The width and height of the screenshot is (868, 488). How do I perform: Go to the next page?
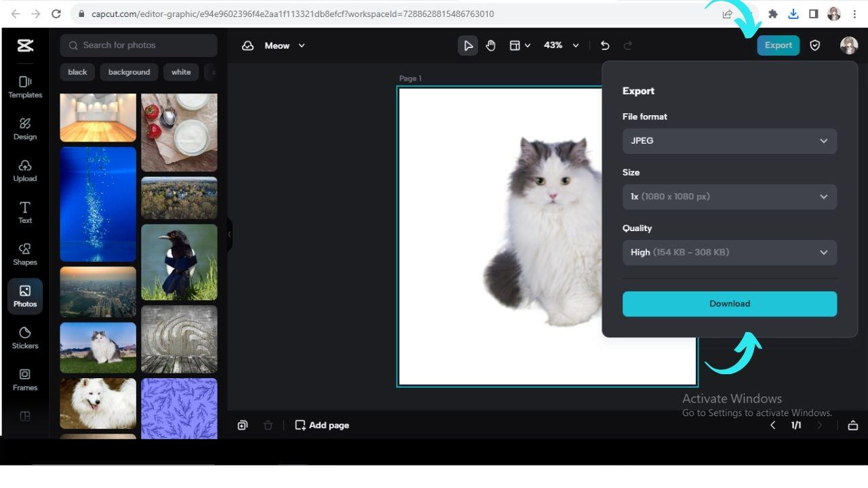coord(819,425)
